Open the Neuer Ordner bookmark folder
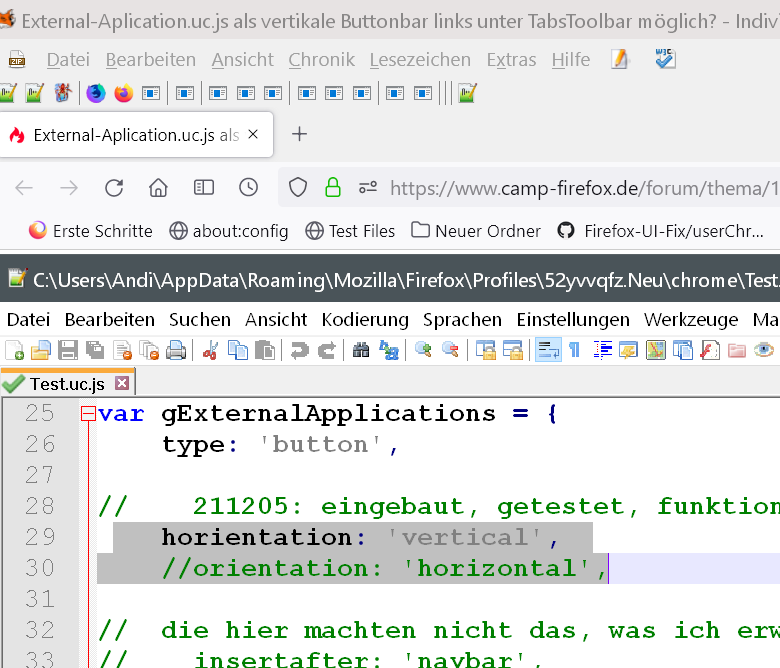 tap(476, 231)
